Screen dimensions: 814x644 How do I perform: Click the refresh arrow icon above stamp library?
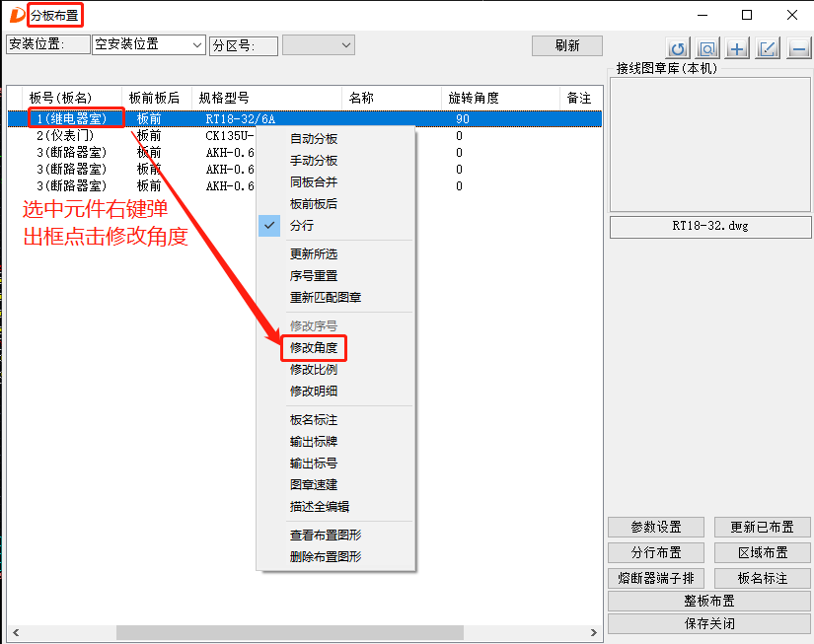pyautogui.click(x=678, y=48)
